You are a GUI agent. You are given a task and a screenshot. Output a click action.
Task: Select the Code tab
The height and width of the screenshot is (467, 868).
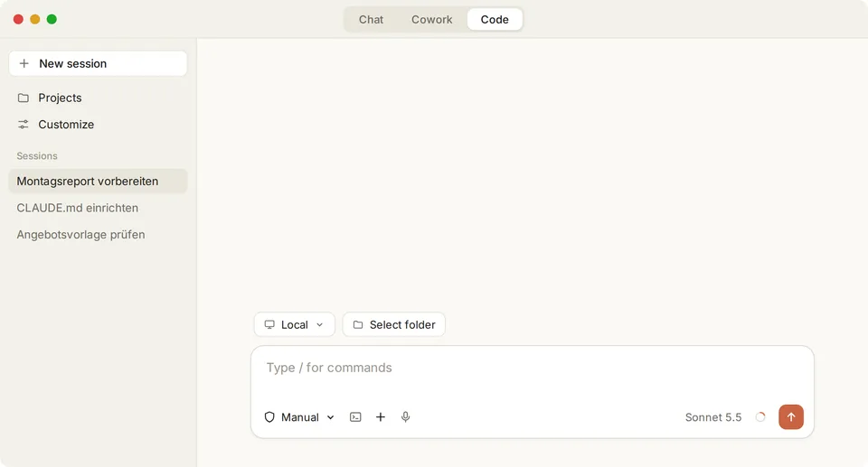pos(495,19)
